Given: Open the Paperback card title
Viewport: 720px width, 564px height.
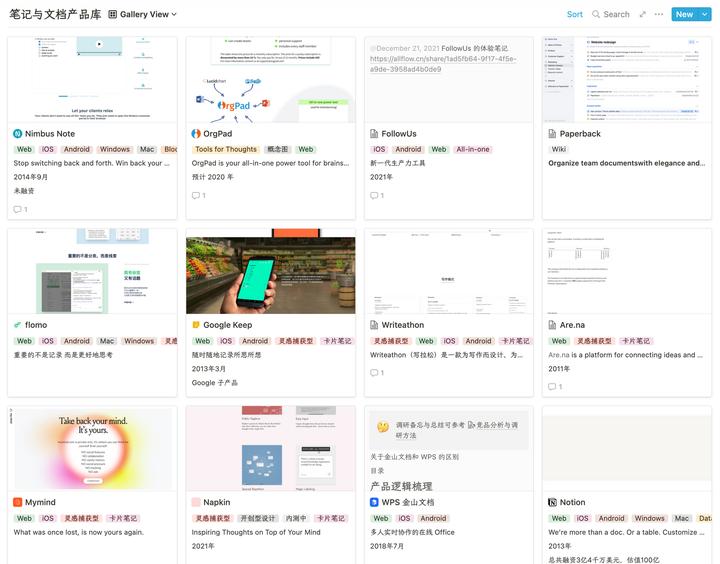Looking at the screenshot, I should pyautogui.click(x=580, y=134).
